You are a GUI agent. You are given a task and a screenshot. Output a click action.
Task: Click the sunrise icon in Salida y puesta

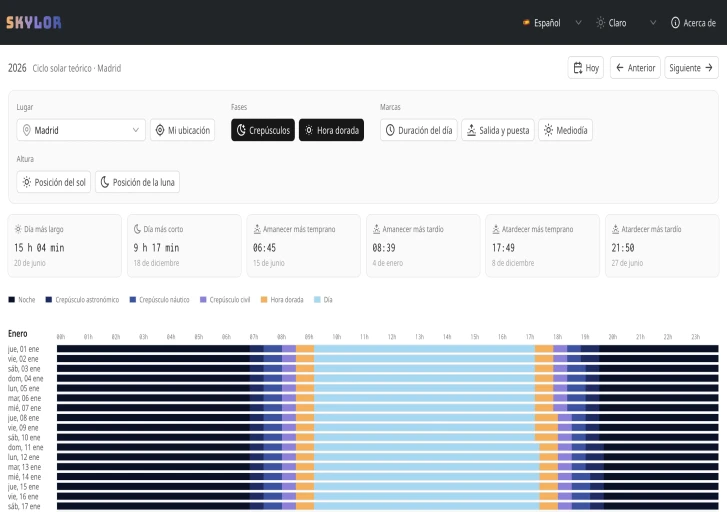[x=471, y=130]
